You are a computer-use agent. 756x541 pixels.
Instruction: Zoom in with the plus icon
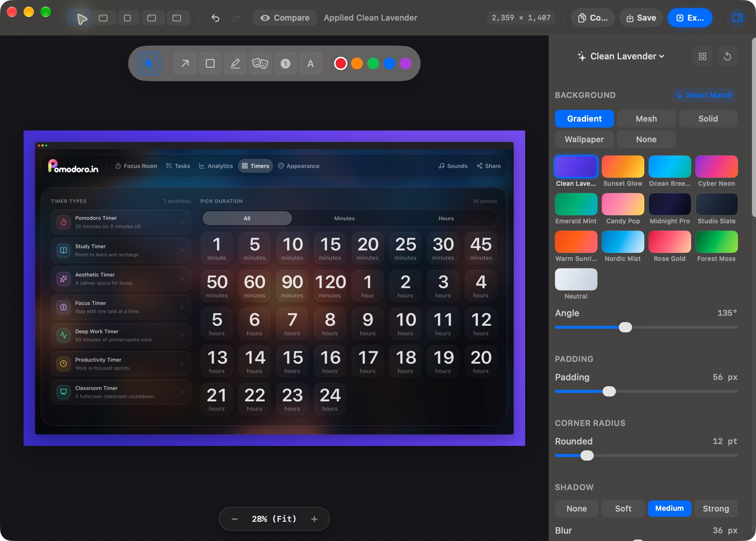[314, 519]
